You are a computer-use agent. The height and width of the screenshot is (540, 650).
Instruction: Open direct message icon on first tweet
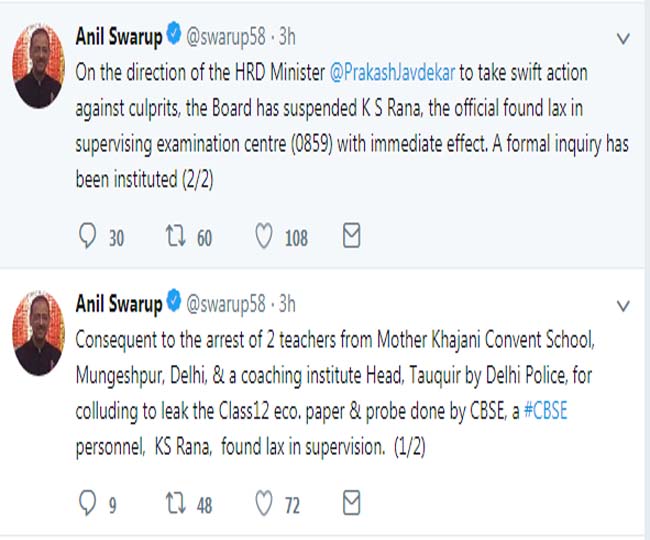[351, 236]
